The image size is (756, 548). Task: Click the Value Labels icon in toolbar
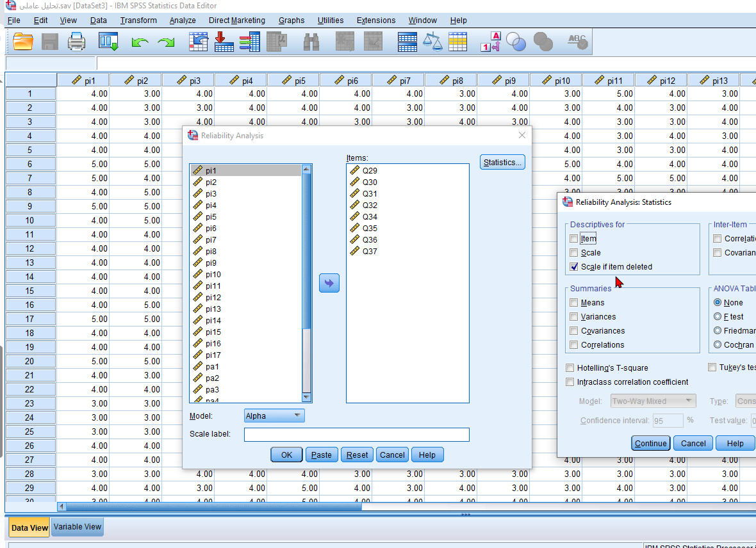click(x=491, y=42)
